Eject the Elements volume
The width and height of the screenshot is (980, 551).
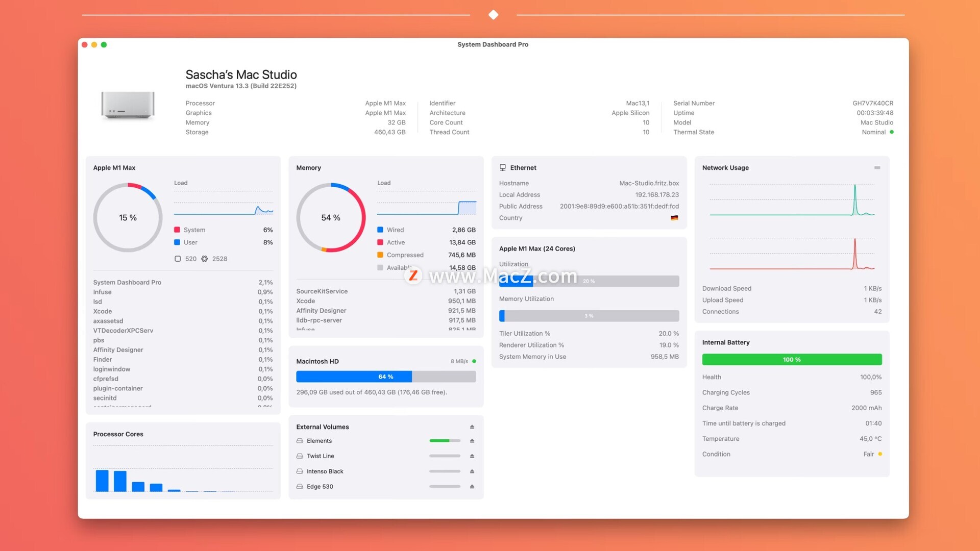(x=472, y=441)
